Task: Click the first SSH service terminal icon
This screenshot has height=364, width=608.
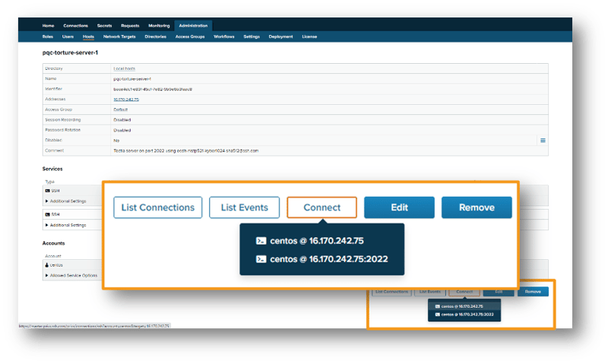Action: click(x=48, y=191)
